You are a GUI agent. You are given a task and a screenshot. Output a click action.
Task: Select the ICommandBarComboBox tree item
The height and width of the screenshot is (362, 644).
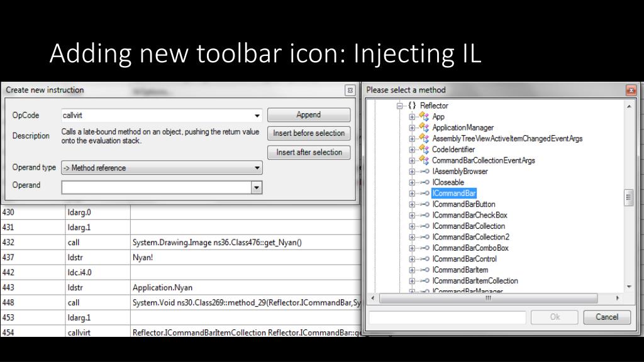point(470,248)
